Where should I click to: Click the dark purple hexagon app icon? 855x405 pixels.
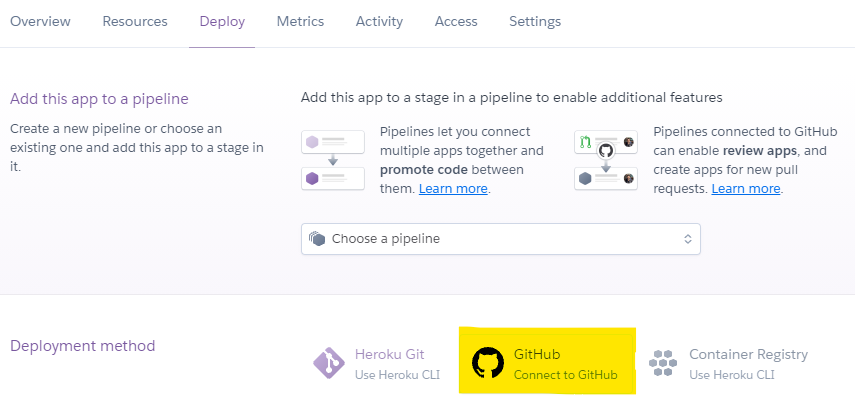click(312, 178)
